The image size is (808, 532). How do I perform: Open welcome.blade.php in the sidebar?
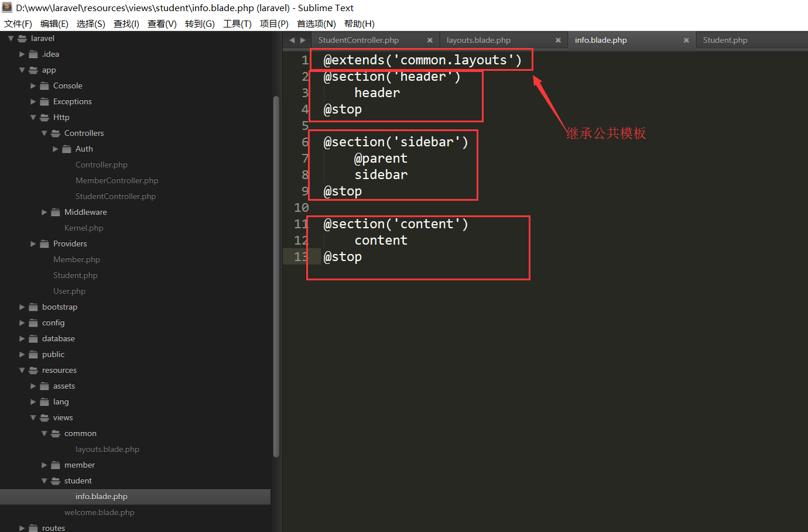pos(99,513)
